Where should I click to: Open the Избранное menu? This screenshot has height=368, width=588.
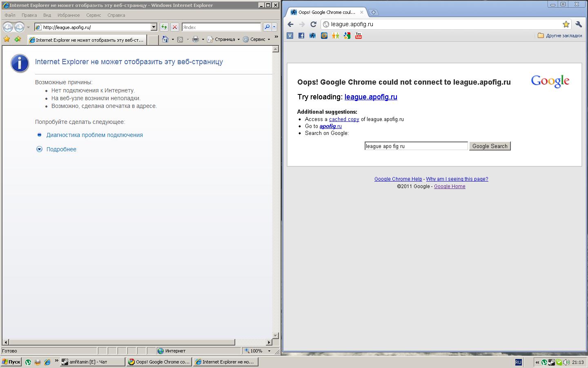(69, 15)
